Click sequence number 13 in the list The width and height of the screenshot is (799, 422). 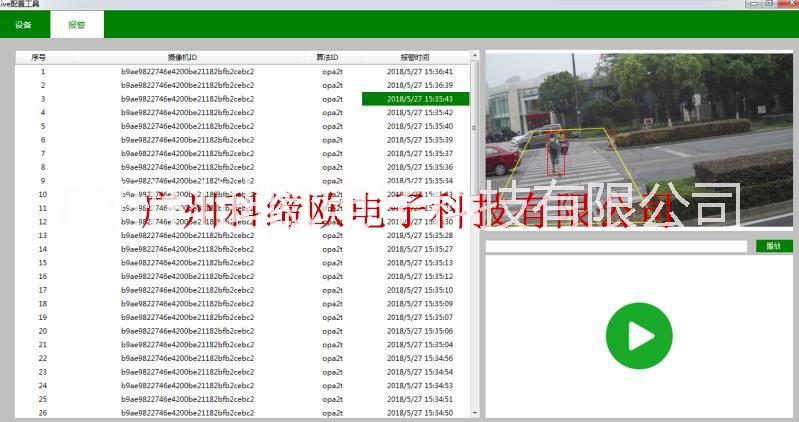(x=43, y=235)
